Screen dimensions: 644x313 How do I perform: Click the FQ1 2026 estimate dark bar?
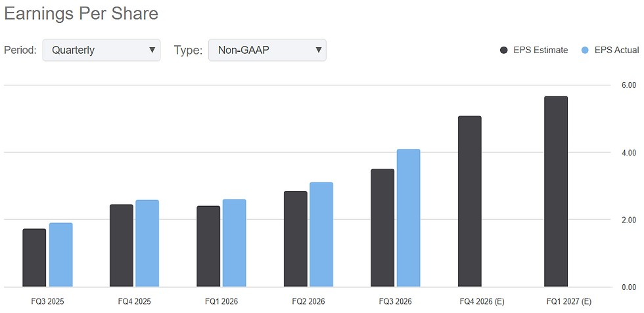click(208, 246)
